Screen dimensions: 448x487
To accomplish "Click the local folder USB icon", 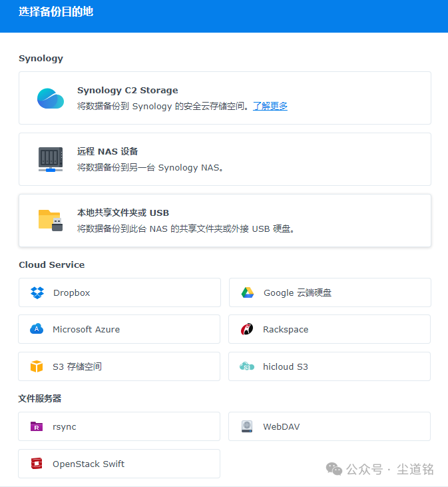I will [51, 220].
